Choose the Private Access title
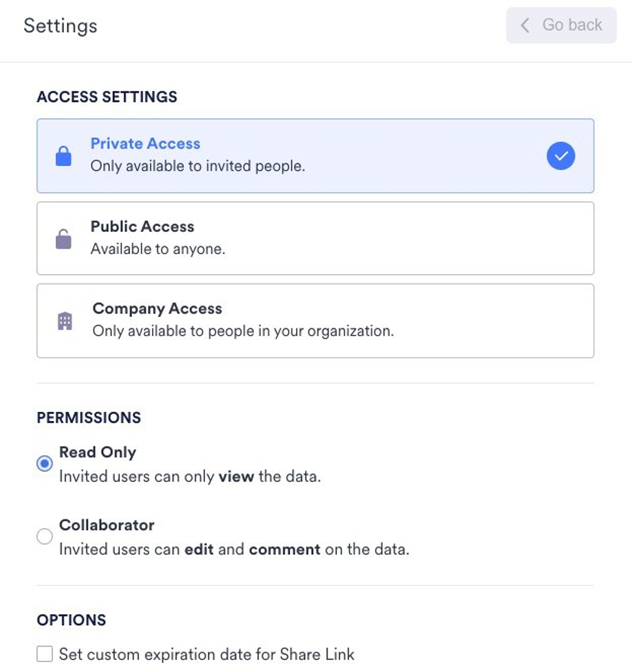 [x=145, y=144]
